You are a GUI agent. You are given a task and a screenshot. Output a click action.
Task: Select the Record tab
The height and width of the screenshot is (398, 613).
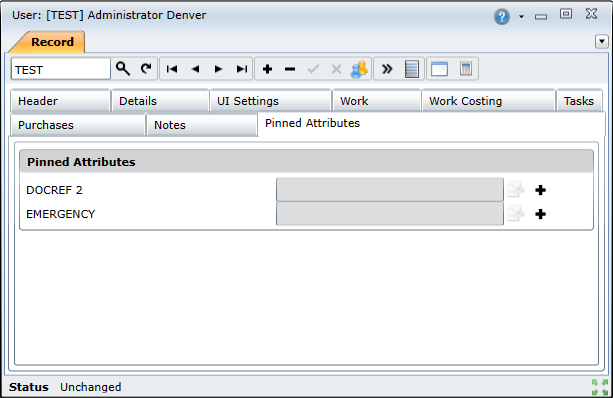[x=52, y=42]
